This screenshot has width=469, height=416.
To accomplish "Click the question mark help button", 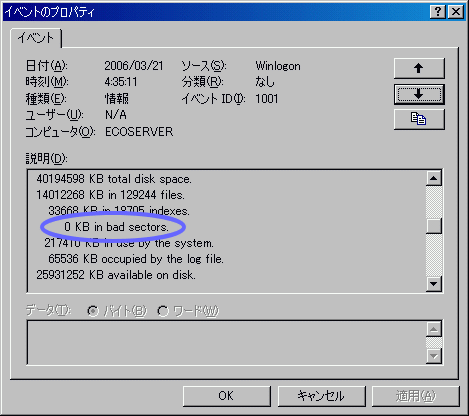I will click(x=438, y=12).
